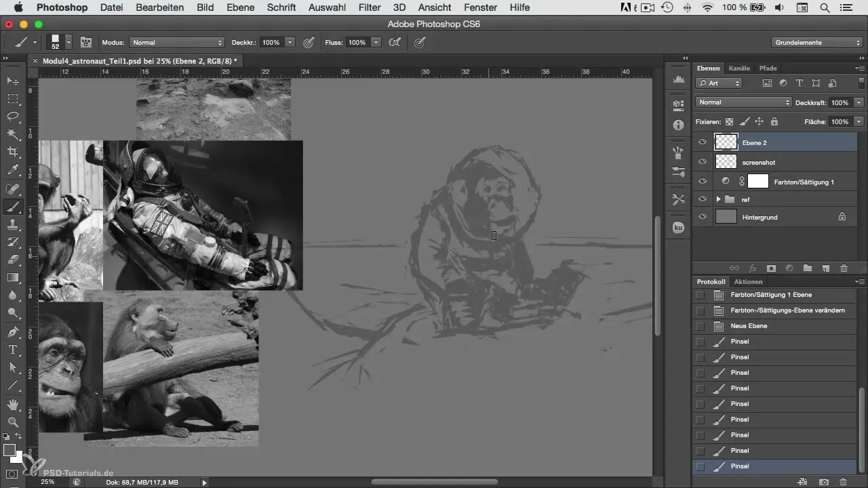Select the Zoom tool
This screenshot has height=488, width=868.
coord(13,422)
